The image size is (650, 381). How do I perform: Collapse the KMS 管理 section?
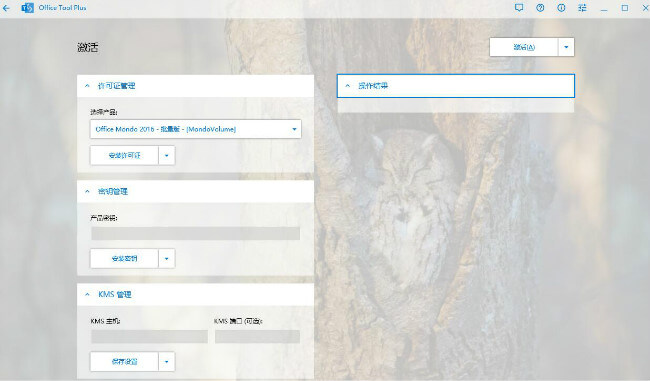[195, 294]
